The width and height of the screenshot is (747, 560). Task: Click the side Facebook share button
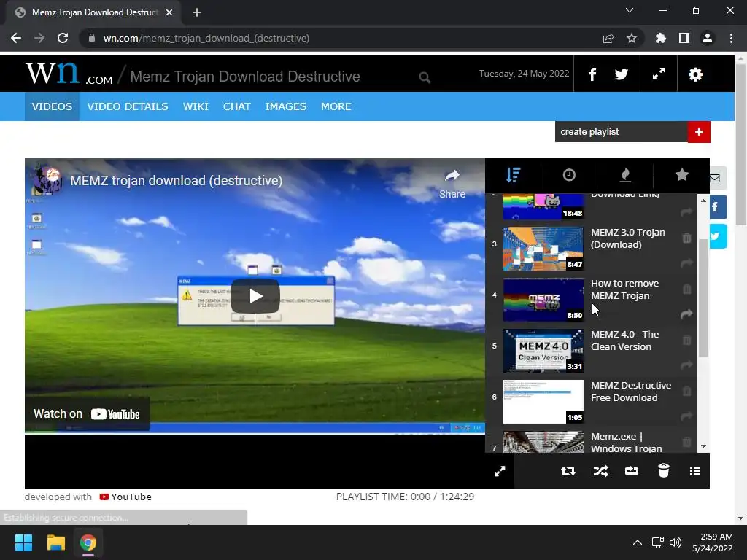[719, 207]
